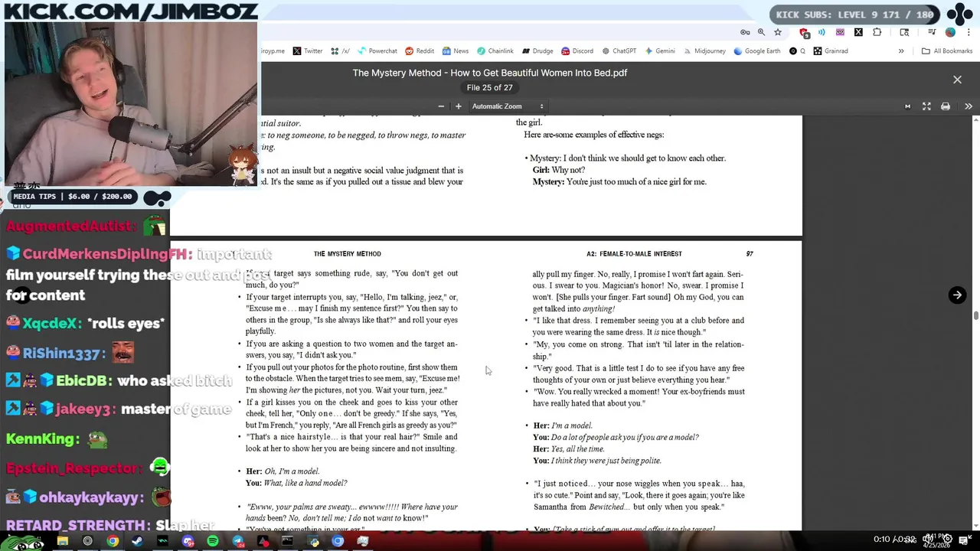The width and height of the screenshot is (980, 551).
Task: Open Twitter bookmark
Action: [x=307, y=51]
